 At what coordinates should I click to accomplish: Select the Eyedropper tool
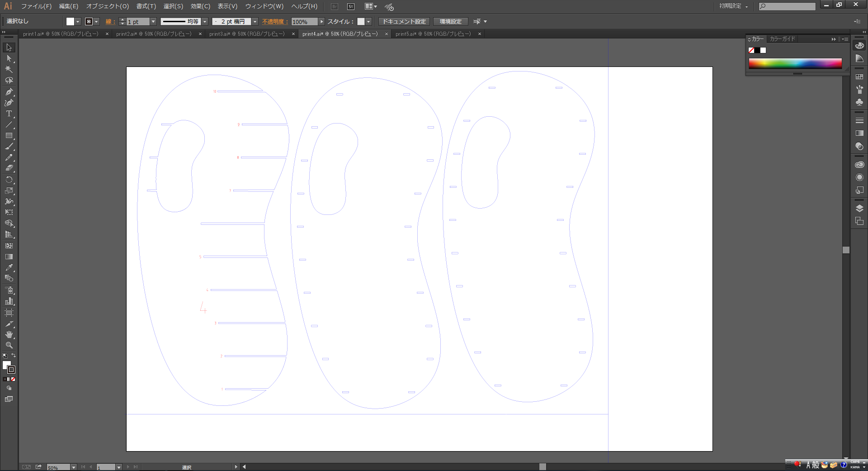(9, 267)
